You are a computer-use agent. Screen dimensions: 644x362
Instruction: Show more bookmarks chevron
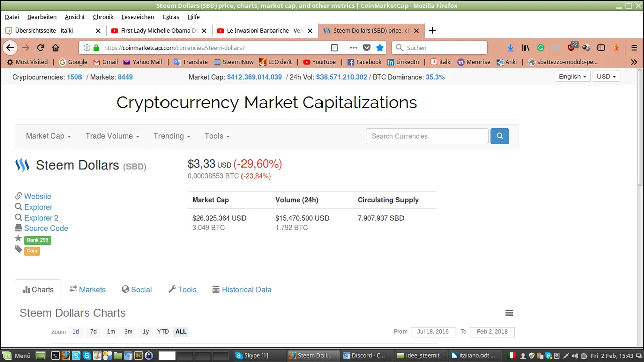pos(634,62)
